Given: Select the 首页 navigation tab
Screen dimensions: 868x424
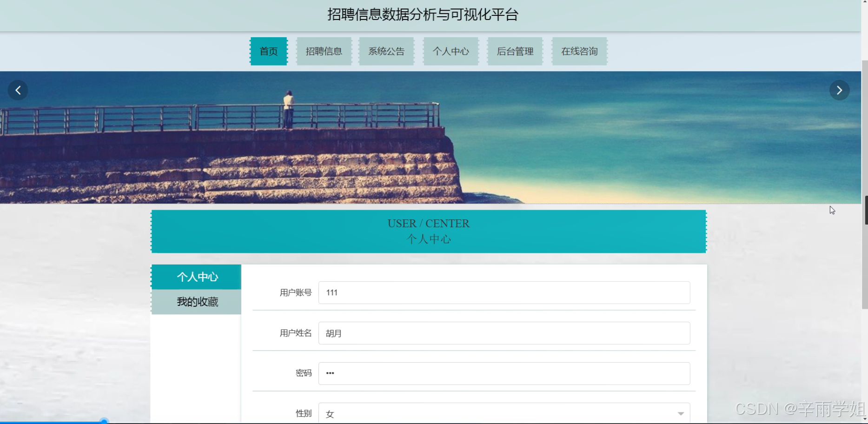Looking at the screenshot, I should tap(268, 51).
